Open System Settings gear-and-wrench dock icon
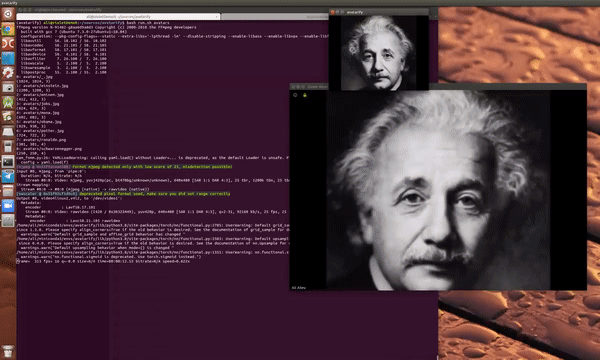Viewport: 600px width, 360px height. [8, 73]
